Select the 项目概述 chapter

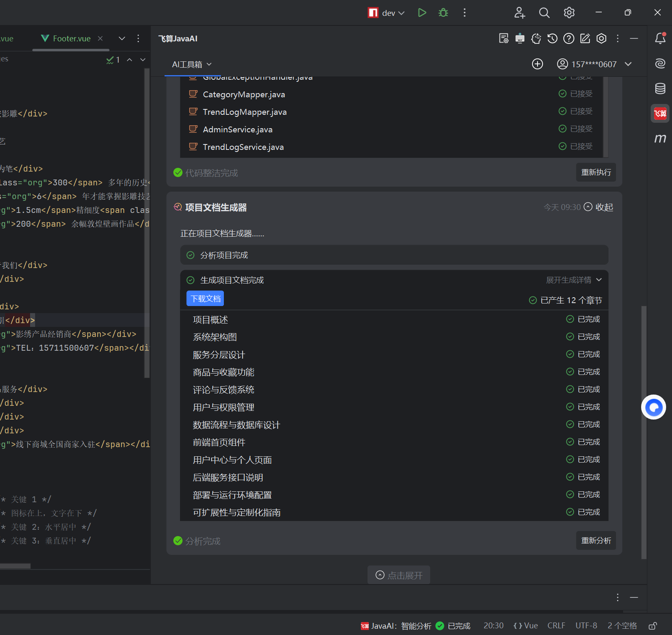[210, 320]
